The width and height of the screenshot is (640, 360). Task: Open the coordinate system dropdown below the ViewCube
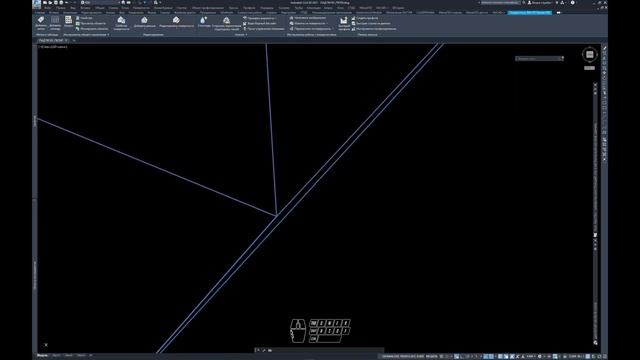click(589, 68)
